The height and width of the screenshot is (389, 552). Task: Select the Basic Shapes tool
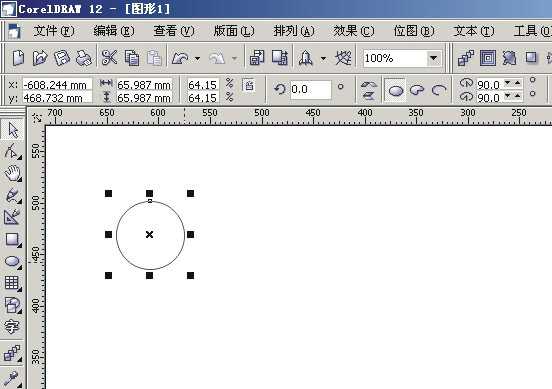coord(12,305)
